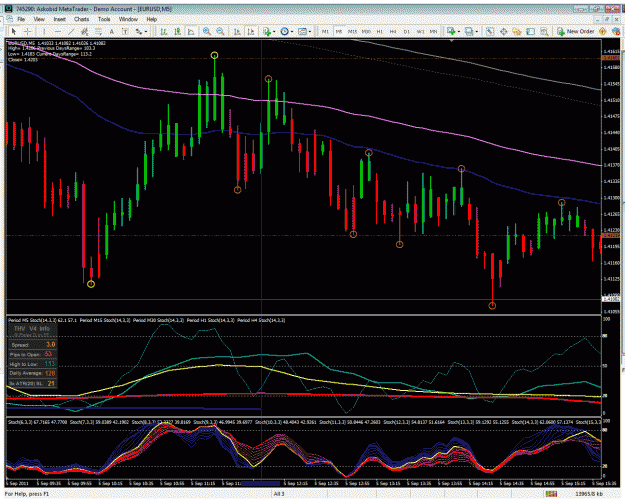Click the Pips to Open value
This screenshot has width=625, height=502.
coord(48,354)
